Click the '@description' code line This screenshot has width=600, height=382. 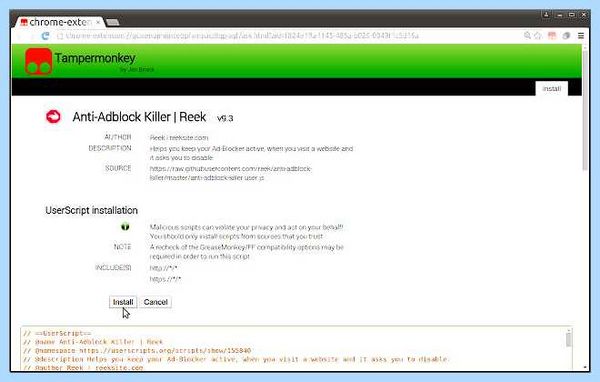[x=235, y=359]
